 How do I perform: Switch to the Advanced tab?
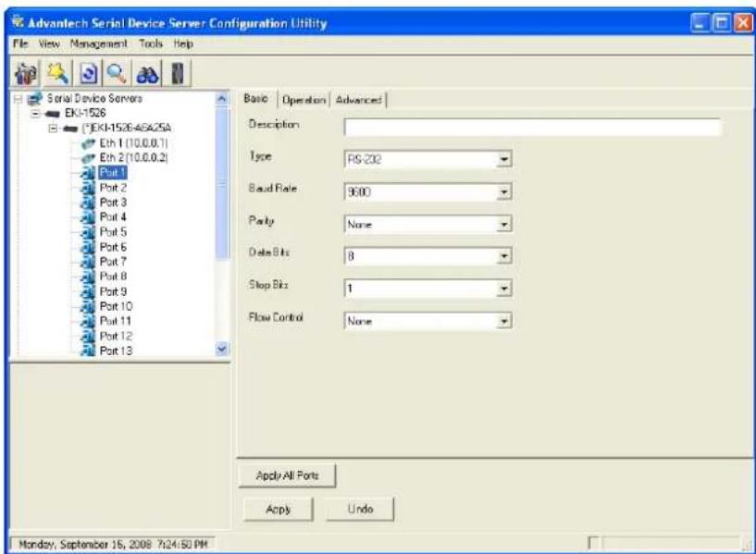pyautogui.click(x=358, y=100)
